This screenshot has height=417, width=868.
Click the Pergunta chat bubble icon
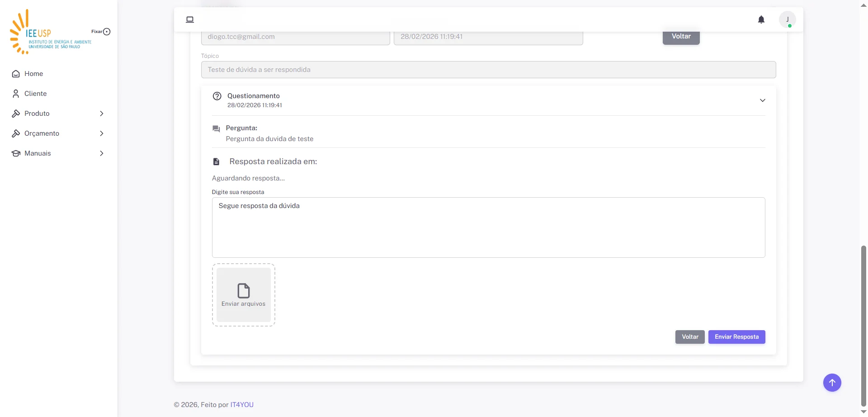tap(216, 129)
